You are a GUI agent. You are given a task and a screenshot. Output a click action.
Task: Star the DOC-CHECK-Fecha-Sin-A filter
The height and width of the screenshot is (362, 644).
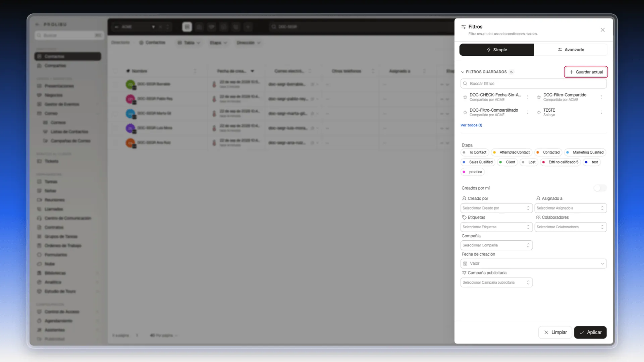[x=465, y=97]
